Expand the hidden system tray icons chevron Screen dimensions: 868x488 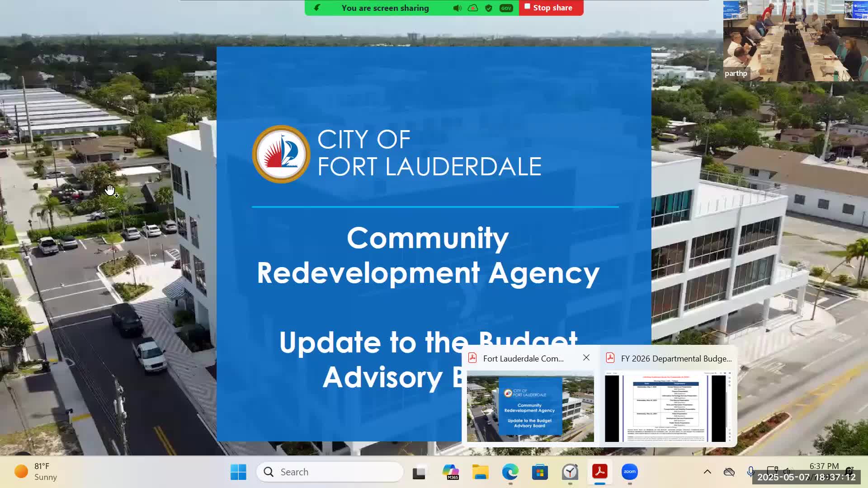(708, 472)
